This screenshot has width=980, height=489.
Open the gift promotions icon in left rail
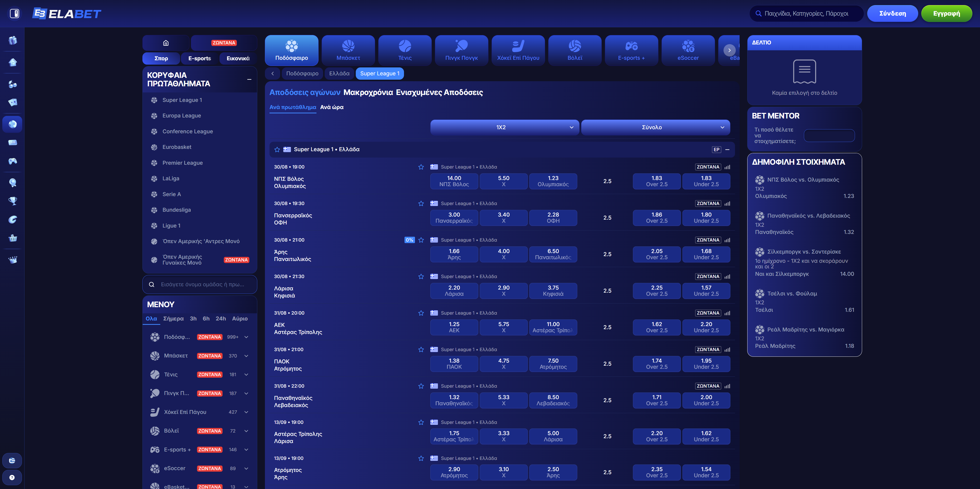click(13, 40)
